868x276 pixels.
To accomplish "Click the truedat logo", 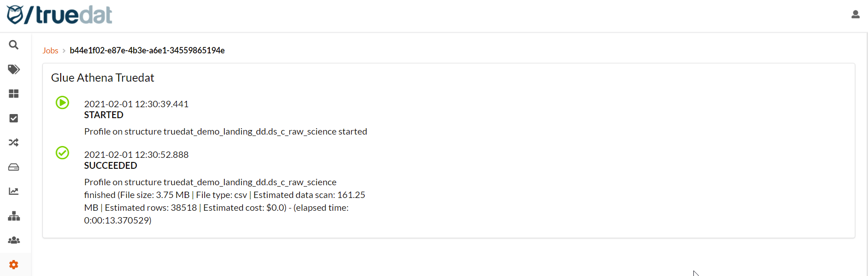I will [59, 15].
